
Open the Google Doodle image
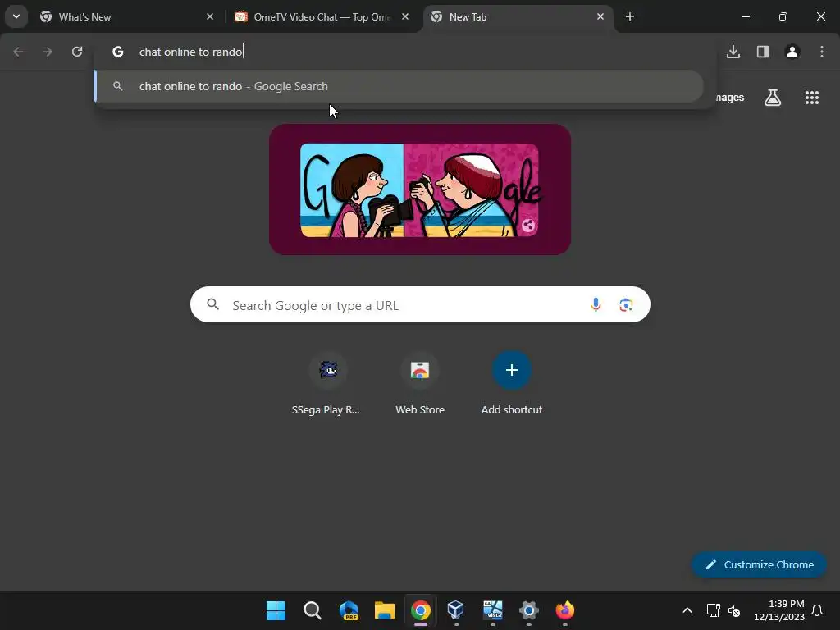[x=419, y=189]
